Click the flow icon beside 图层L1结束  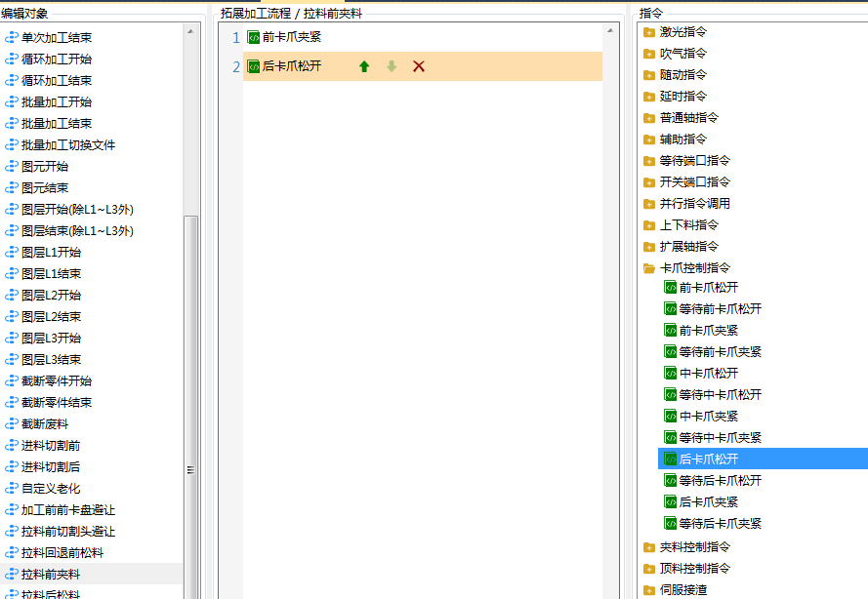pos(12,274)
